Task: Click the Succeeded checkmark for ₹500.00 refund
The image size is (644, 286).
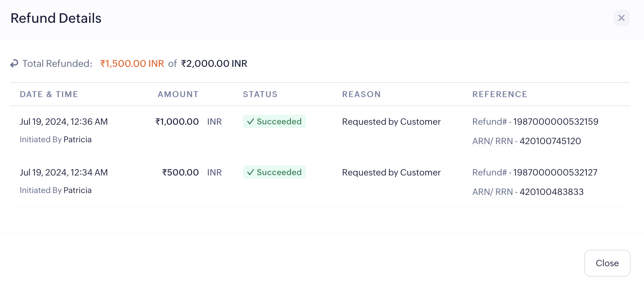Action: (251, 172)
